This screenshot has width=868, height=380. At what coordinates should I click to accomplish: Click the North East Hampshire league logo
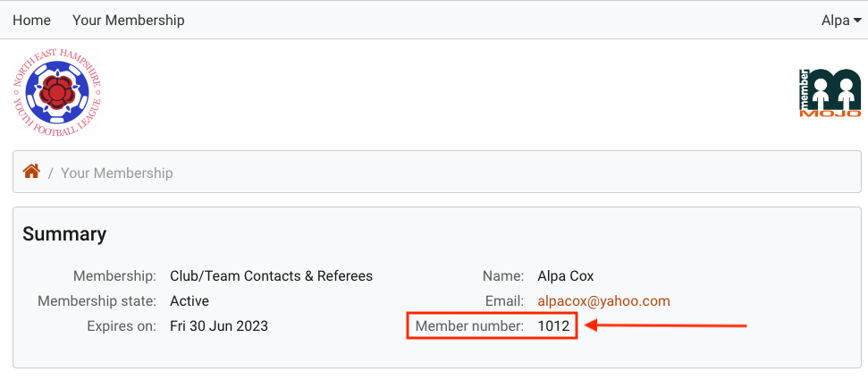point(57,93)
